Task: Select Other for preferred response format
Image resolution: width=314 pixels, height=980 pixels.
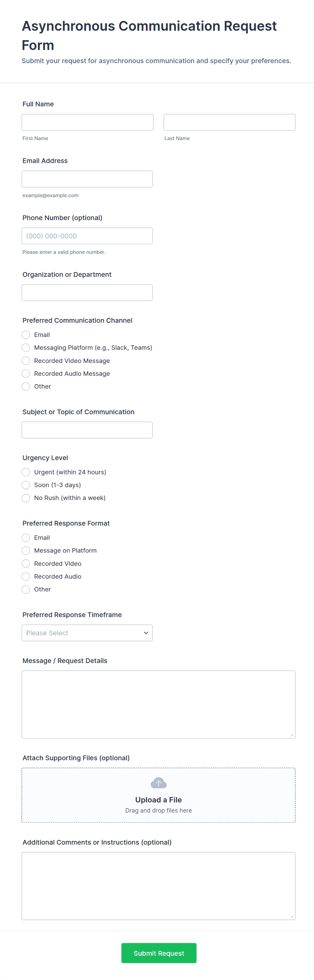Action: (26, 589)
